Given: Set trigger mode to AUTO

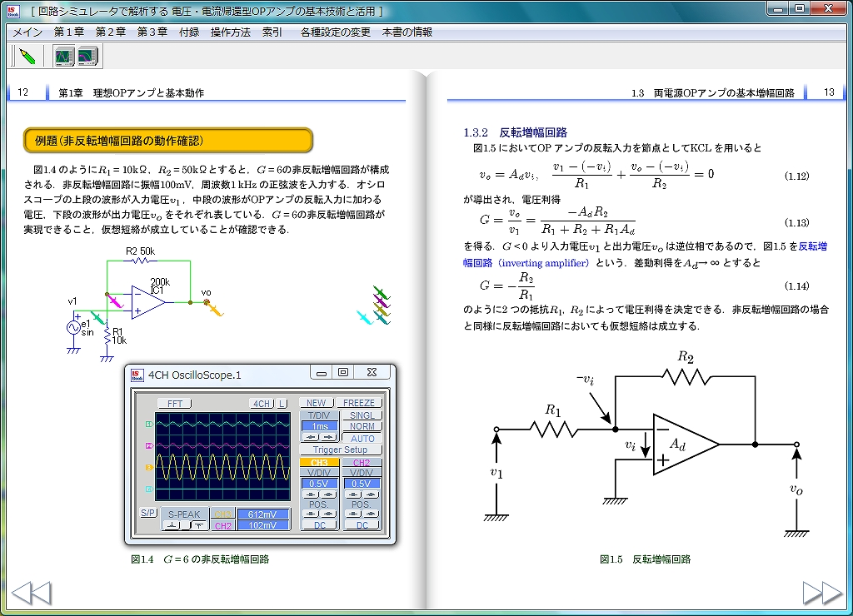Looking at the screenshot, I should (362, 438).
